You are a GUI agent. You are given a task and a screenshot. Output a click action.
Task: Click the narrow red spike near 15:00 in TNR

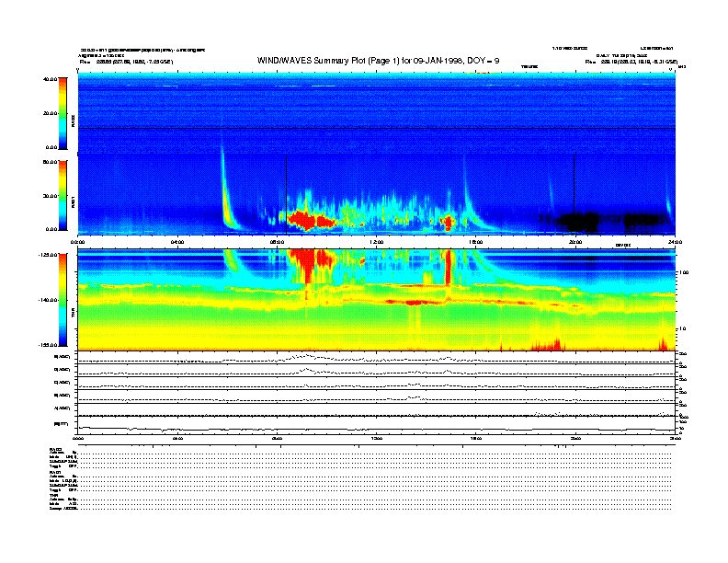pos(448,268)
